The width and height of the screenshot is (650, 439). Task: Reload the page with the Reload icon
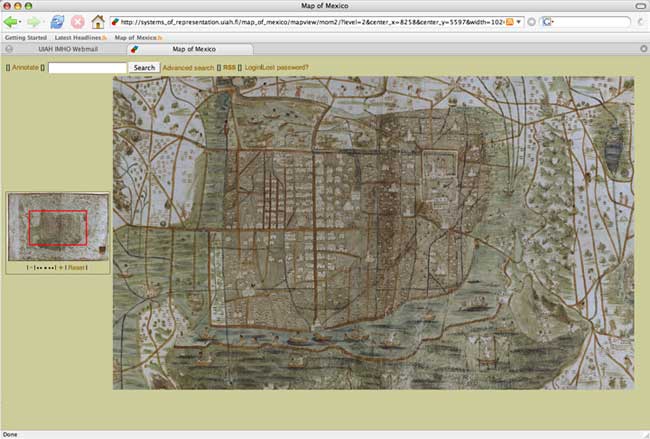pyautogui.click(x=57, y=22)
